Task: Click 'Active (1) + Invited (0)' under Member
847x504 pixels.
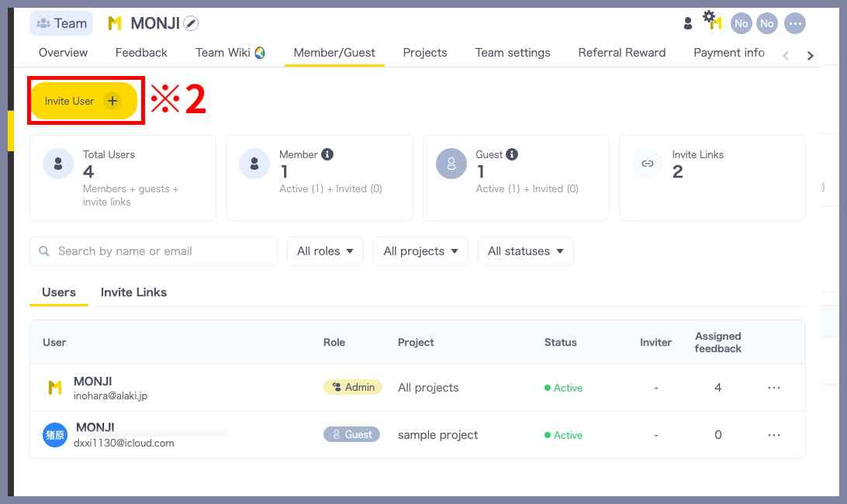Action: click(x=330, y=188)
